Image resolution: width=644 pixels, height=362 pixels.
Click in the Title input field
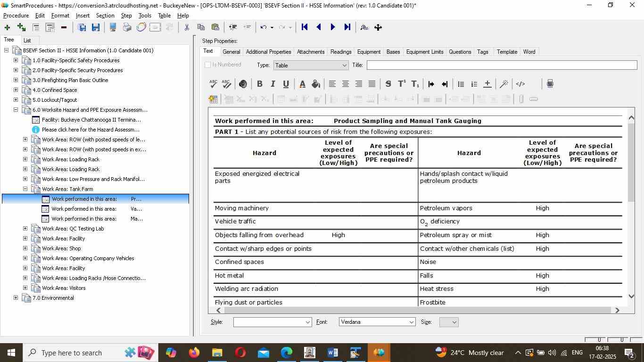point(502,65)
